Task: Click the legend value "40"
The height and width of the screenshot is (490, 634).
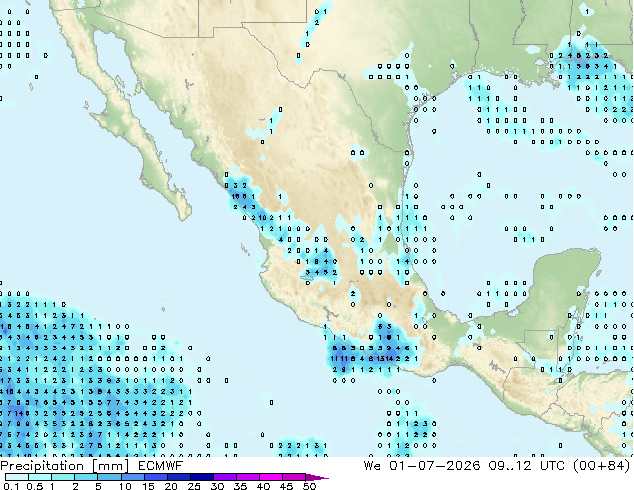Action: [263, 486]
